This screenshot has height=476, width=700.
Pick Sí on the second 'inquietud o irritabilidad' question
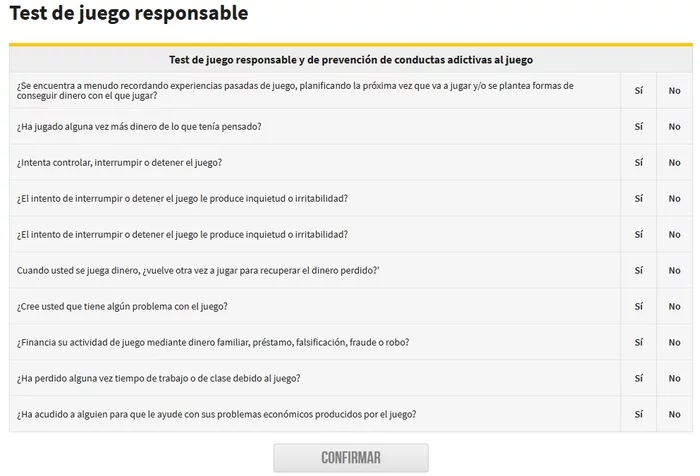[638, 235]
